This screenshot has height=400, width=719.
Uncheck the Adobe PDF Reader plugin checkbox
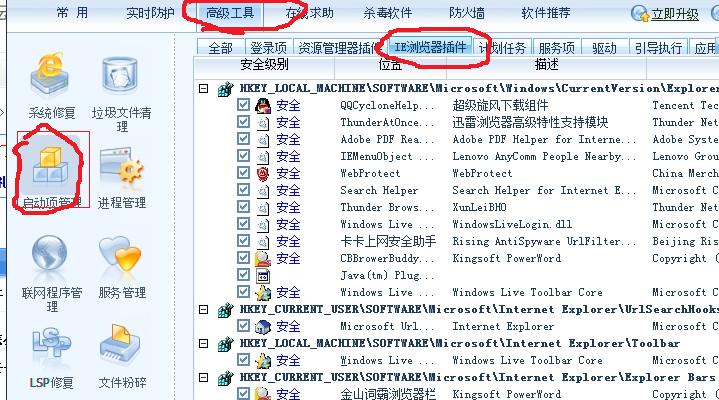[243, 139]
